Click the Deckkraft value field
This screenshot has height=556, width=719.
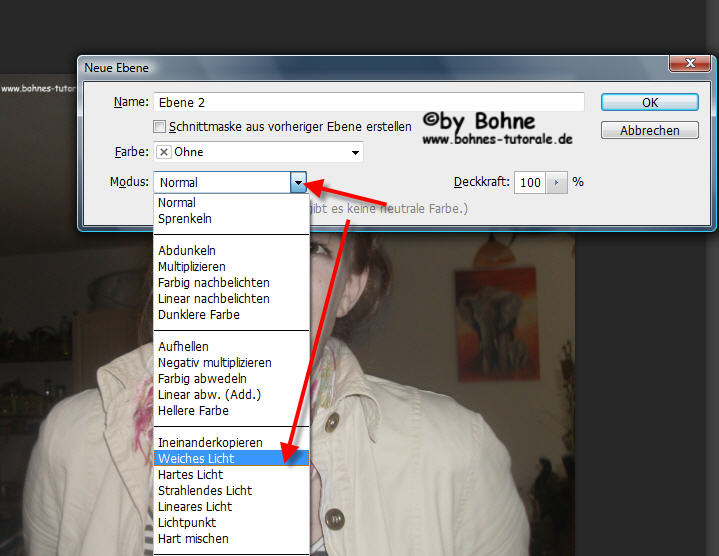[x=530, y=183]
